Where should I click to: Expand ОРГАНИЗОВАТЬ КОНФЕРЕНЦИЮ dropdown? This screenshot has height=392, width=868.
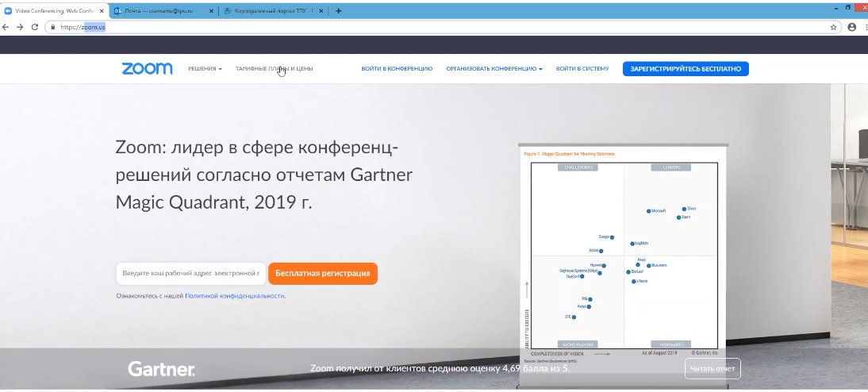[x=494, y=69]
